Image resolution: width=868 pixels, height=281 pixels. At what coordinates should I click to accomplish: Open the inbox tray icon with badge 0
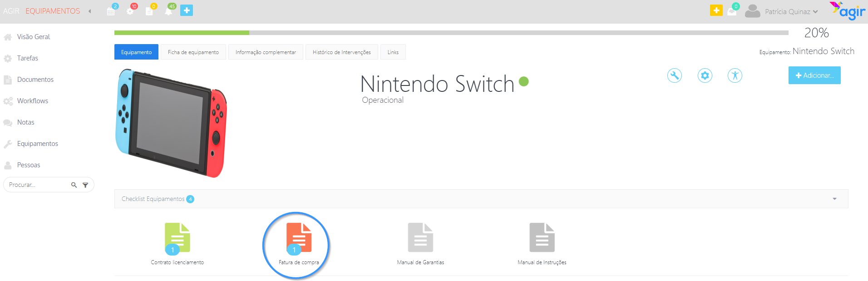[732, 11]
